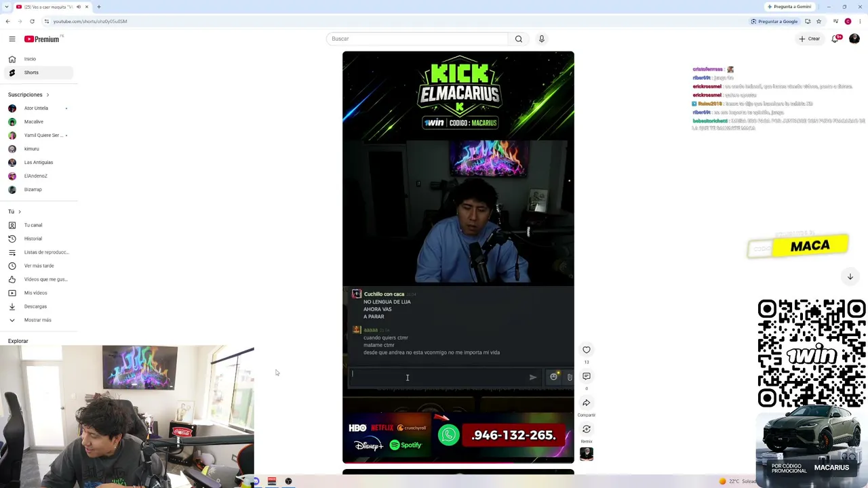The width and height of the screenshot is (868, 488).
Task: Open Videos que me gustan
Action: [x=38, y=279]
